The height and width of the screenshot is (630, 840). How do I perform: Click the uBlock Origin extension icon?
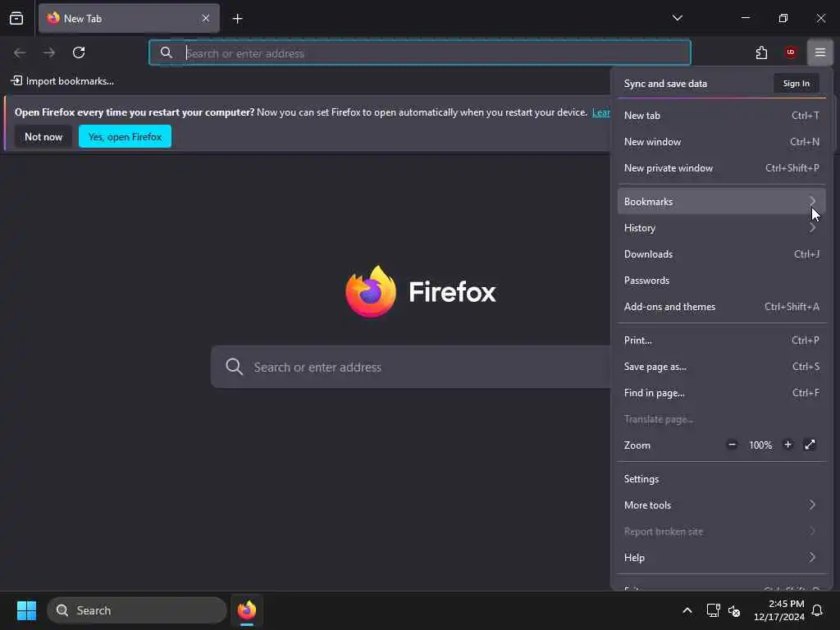[x=790, y=52]
